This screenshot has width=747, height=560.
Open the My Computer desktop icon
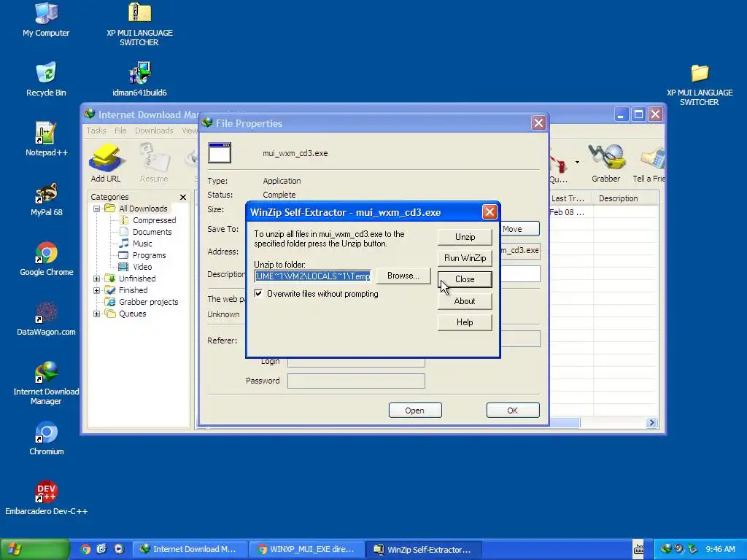click(46, 20)
